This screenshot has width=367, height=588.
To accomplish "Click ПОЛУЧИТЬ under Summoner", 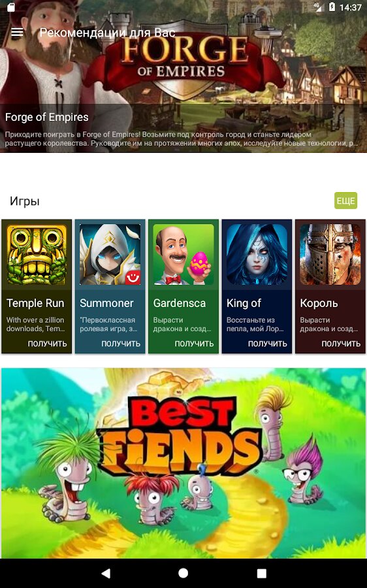I will 121,344.
